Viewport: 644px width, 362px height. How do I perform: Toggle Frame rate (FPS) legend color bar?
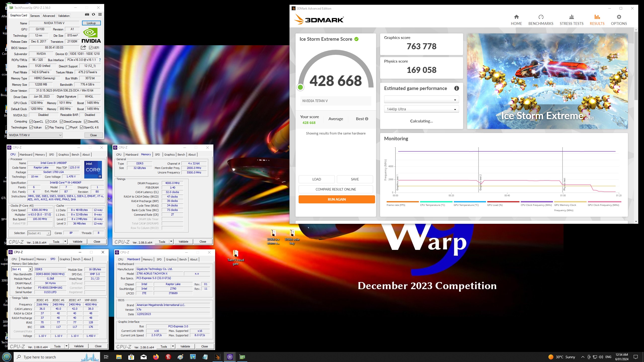403,202
